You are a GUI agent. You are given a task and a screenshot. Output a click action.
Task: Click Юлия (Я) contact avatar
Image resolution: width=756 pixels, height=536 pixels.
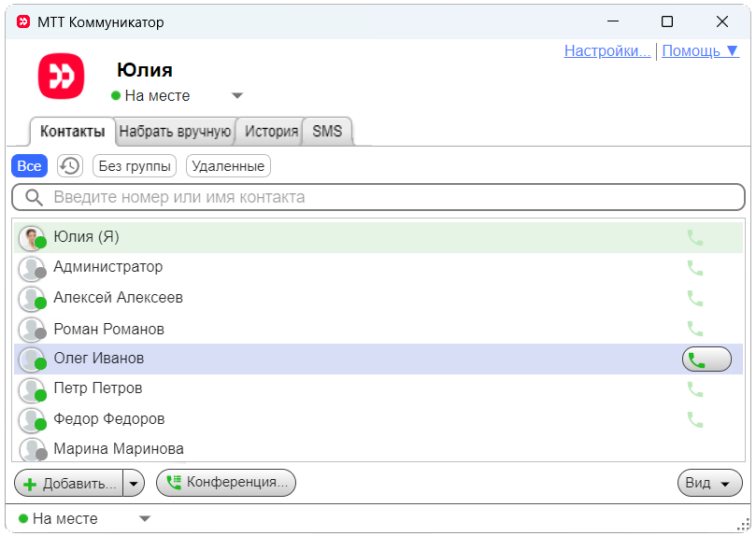(32, 238)
